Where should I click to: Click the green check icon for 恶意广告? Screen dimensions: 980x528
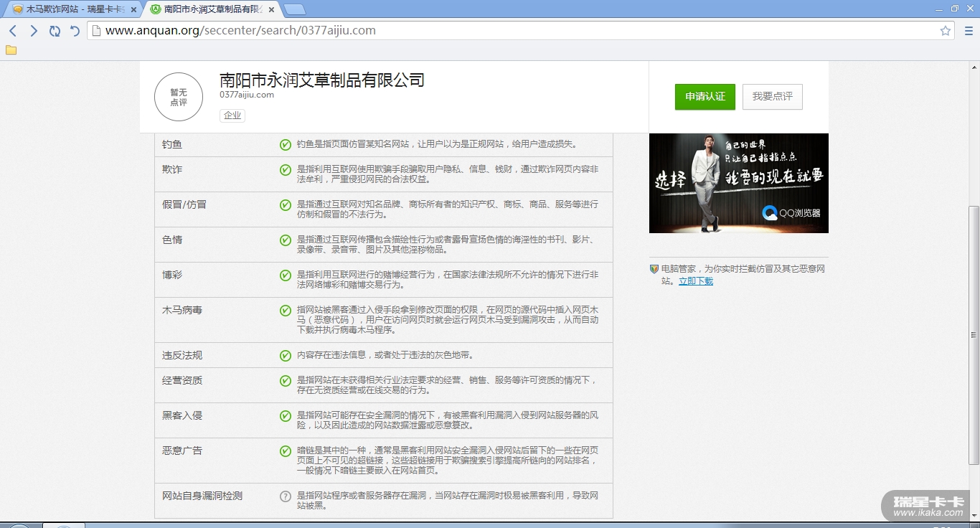(286, 451)
